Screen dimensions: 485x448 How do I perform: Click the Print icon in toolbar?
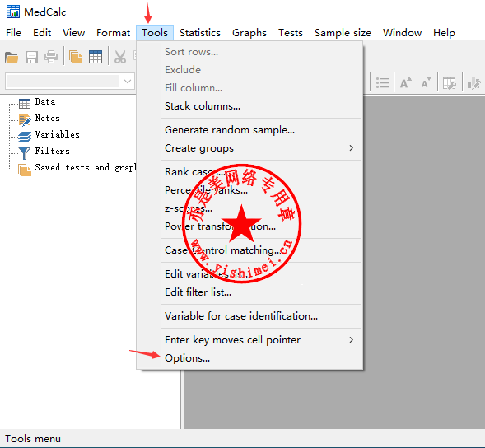point(51,57)
